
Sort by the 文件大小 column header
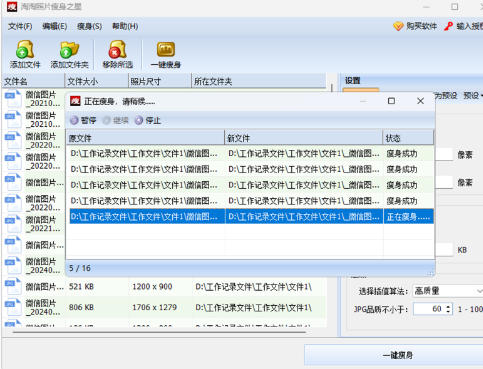(x=96, y=81)
